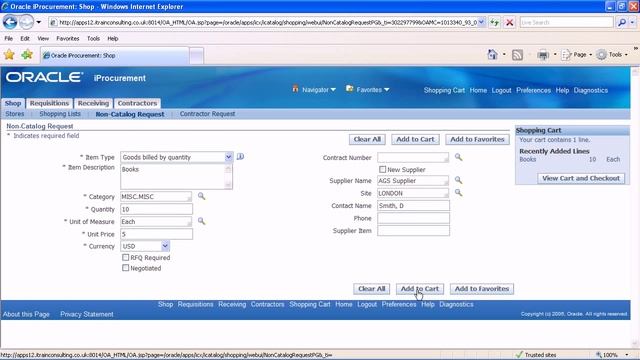Click the browser Back arrow button
The image size is (640, 360).
click(x=10, y=22)
